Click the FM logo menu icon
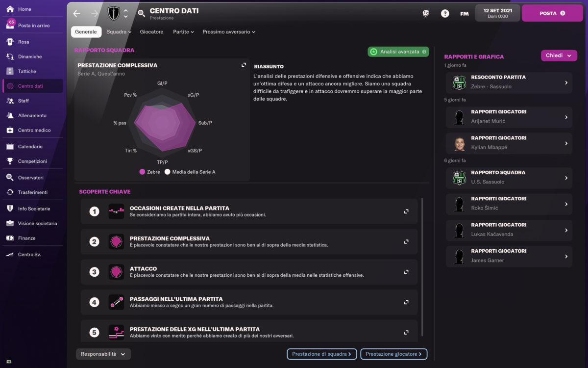588x368 pixels. [x=464, y=13]
